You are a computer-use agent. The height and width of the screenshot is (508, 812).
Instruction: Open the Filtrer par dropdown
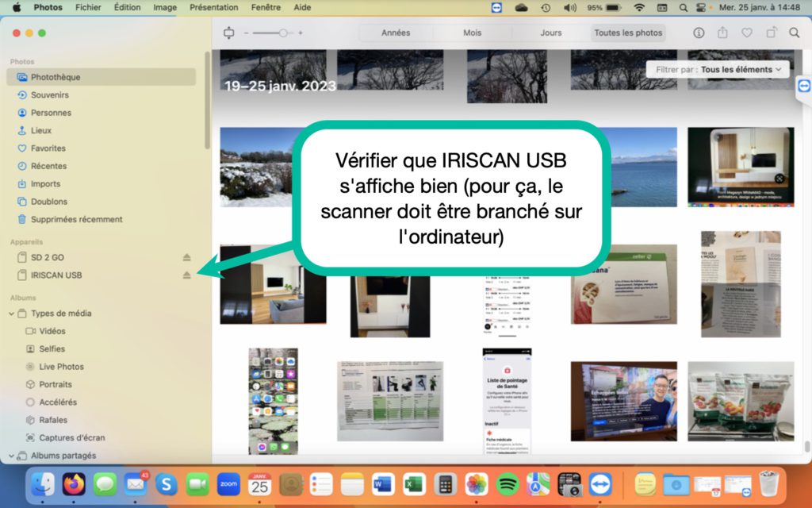(718, 70)
